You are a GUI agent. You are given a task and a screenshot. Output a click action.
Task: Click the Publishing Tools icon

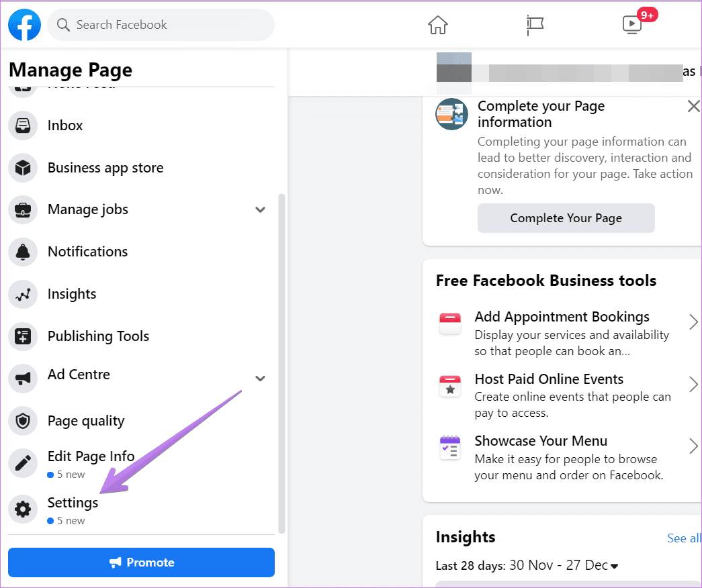pos(23,336)
